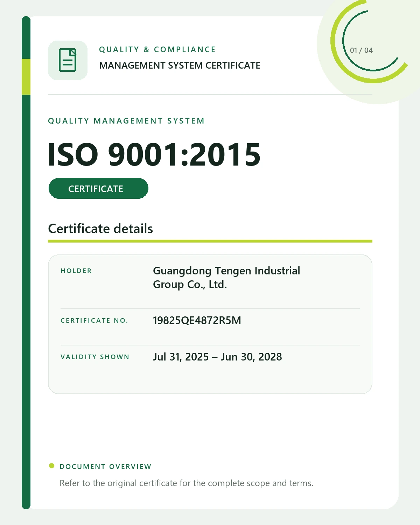This screenshot has height=525, width=420.
Task: Click the QUALITY MANAGEMENT SYSTEM subtitle
Action: click(x=126, y=121)
